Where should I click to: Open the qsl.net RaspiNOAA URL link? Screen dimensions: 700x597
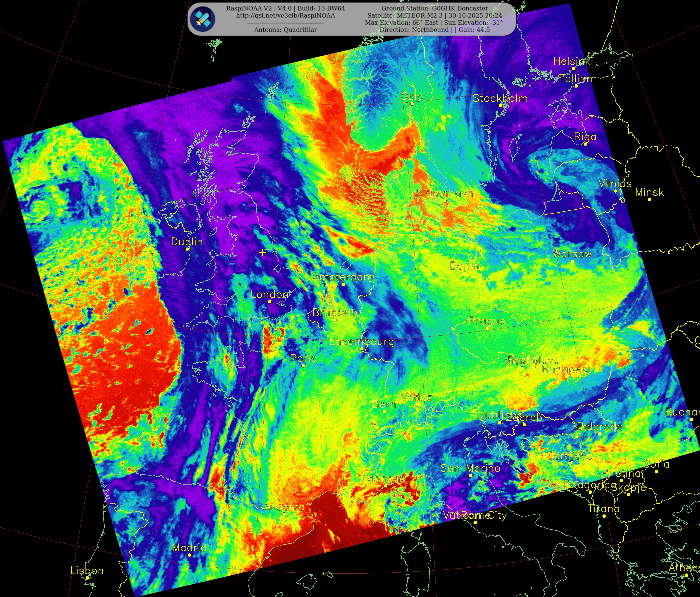286,16
